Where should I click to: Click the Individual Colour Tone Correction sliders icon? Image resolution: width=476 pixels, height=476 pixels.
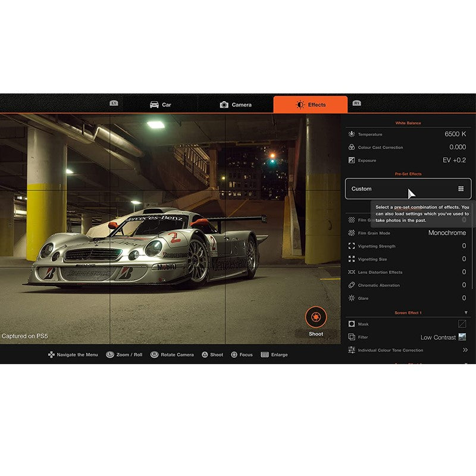[352, 350]
